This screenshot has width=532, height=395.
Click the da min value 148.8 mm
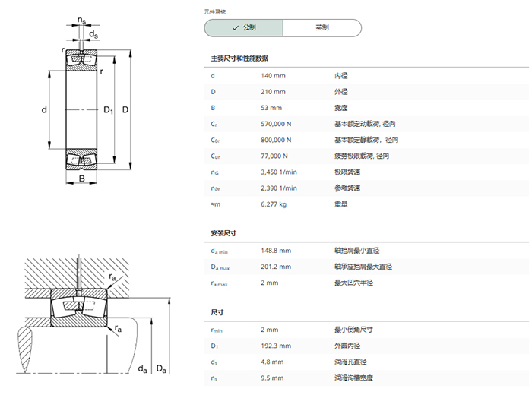click(x=276, y=251)
